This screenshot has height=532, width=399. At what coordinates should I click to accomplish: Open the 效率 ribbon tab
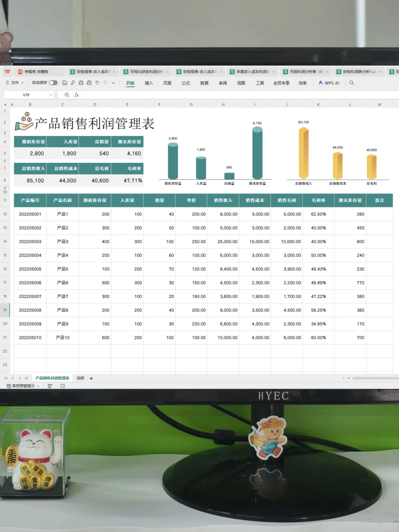[x=303, y=83]
